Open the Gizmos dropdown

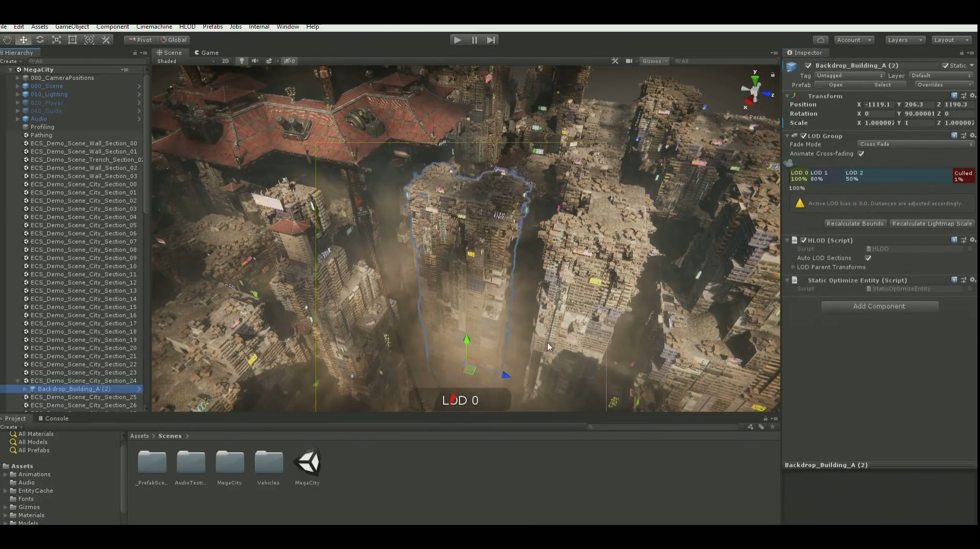pos(655,61)
